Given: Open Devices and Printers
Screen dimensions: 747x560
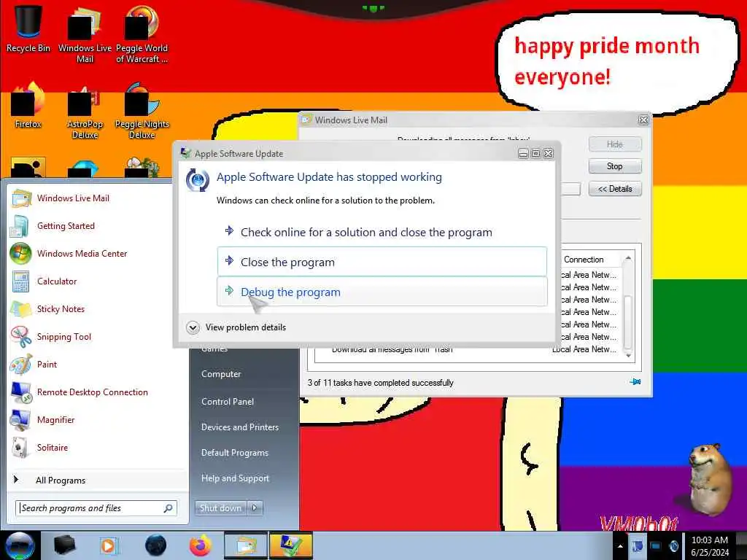Looking at the screenshot, I should point(239,427).
